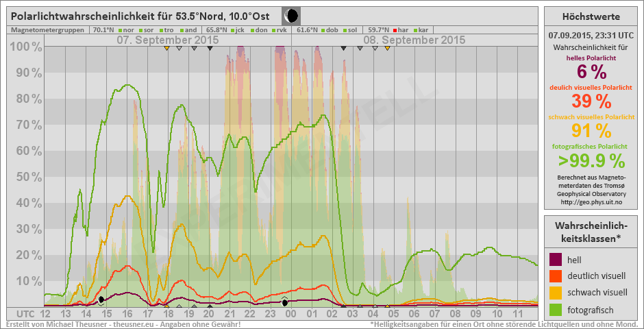
Task: Click the red 'har' magnetometer status square
Action: (395, 30)
